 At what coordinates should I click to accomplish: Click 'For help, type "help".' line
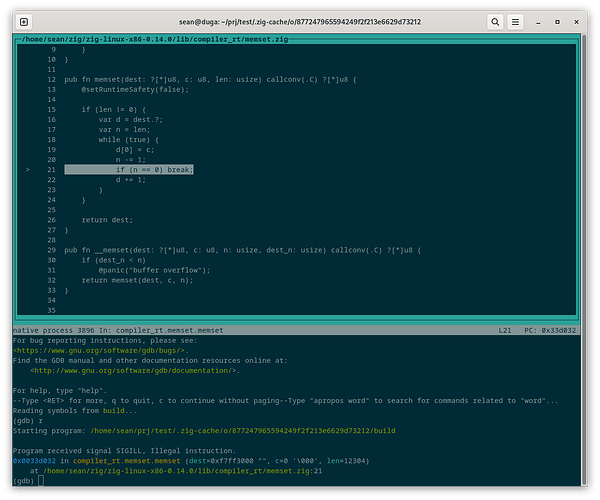[60, 391]
